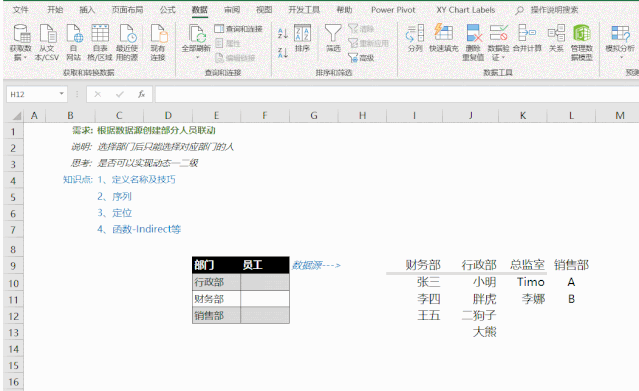Open the 排序 (Sort) dialog

click(x=302, y=38)
